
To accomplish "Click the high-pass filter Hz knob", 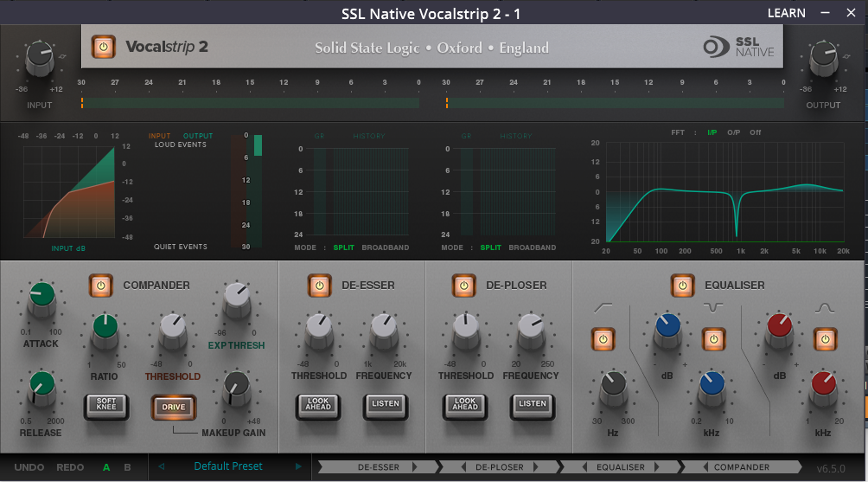I will click(x=613, y=388).
